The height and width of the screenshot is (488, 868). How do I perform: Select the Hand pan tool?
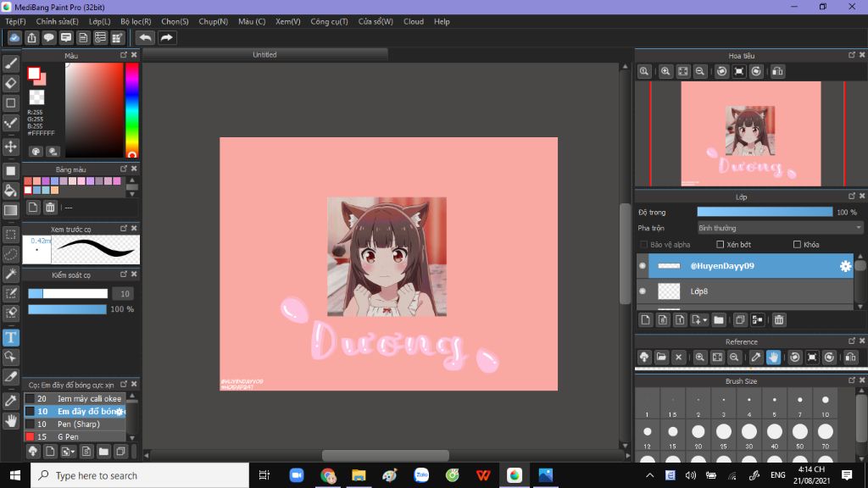pos(10,421)
